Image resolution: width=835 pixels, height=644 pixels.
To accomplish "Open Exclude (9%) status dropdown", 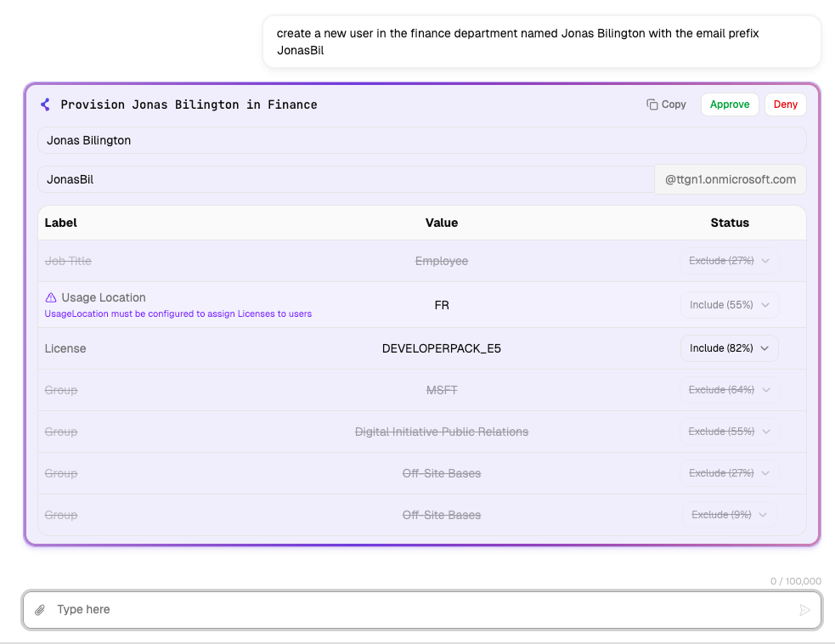I will (x=729, y=515).
